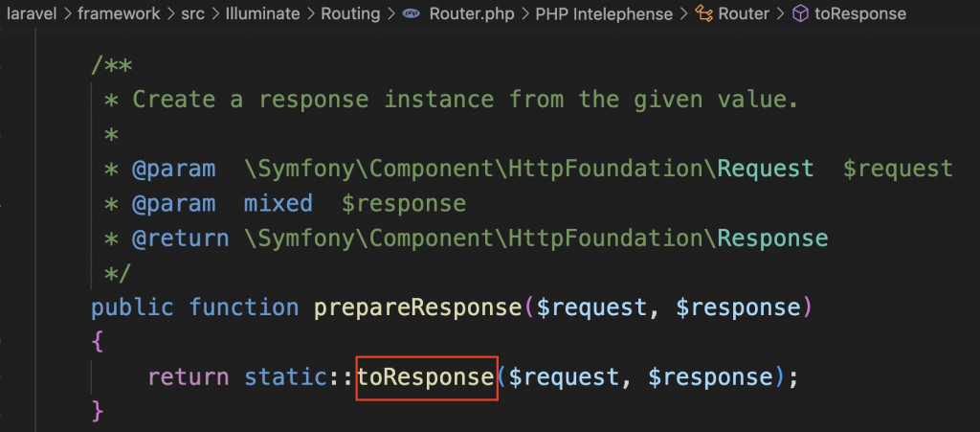The image size is (980, 432).
Task: Click the teal Request type in docblock
Action: (x=766, y=169)
